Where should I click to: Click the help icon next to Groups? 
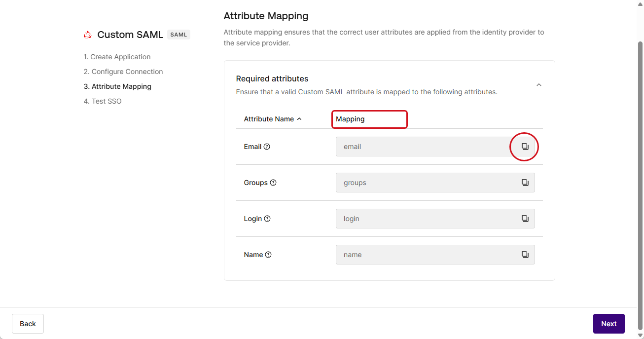(x=273, y=183)
